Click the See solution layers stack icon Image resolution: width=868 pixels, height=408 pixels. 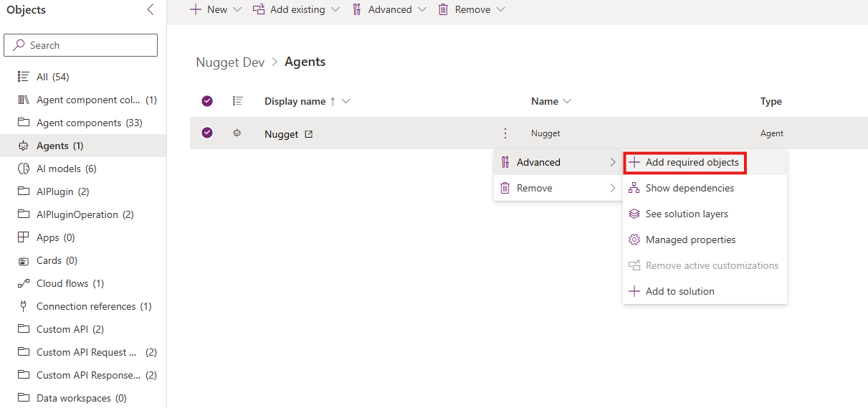click(x=634, y=214)
